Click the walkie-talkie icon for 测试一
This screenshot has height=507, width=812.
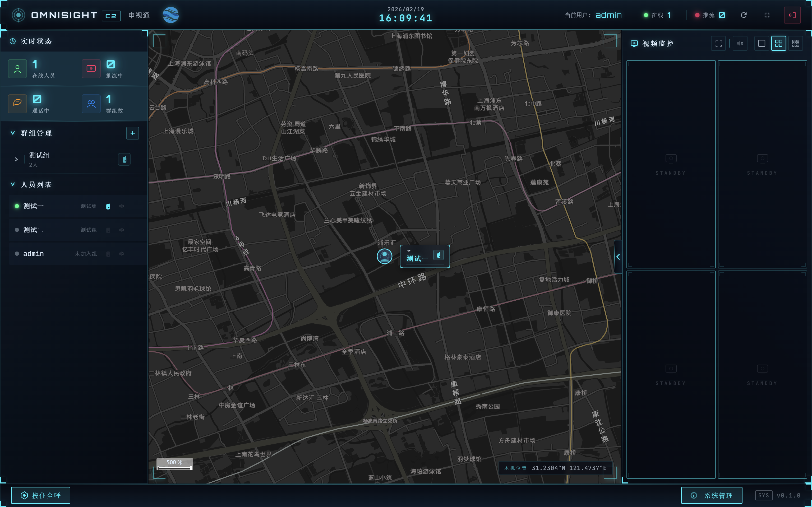click(108, 206)
